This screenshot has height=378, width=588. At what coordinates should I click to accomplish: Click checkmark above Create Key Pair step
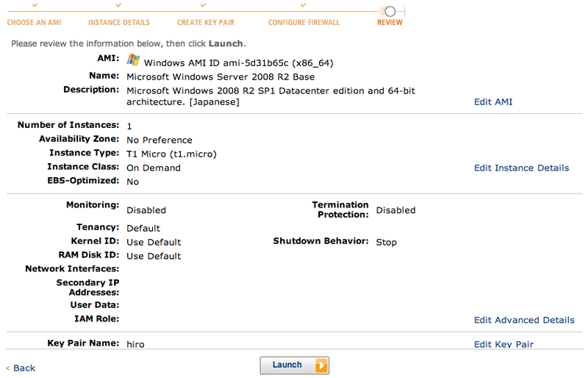(203, 5)
